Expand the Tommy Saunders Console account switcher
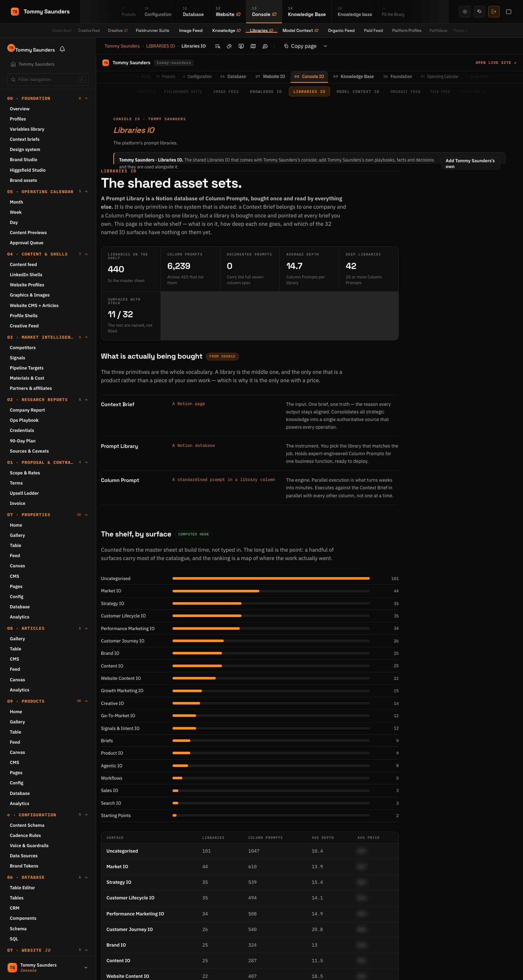The image size is (523, 980). click(48, 967)
